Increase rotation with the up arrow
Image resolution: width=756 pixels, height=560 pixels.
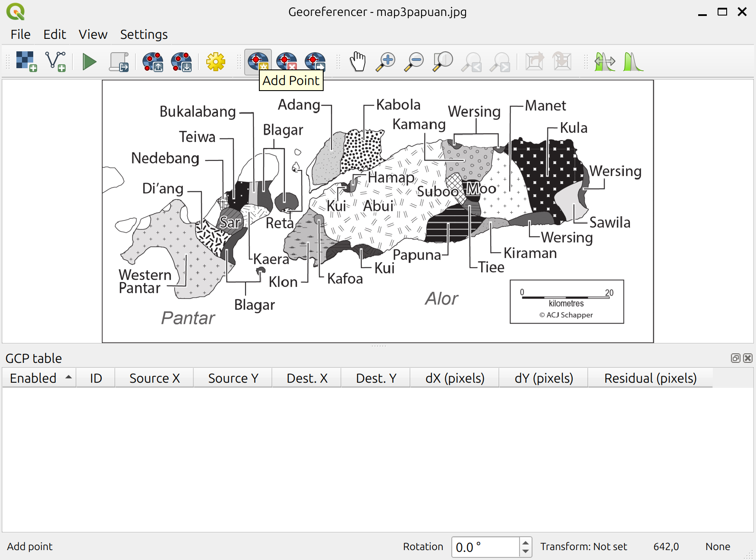click(525, 543)
